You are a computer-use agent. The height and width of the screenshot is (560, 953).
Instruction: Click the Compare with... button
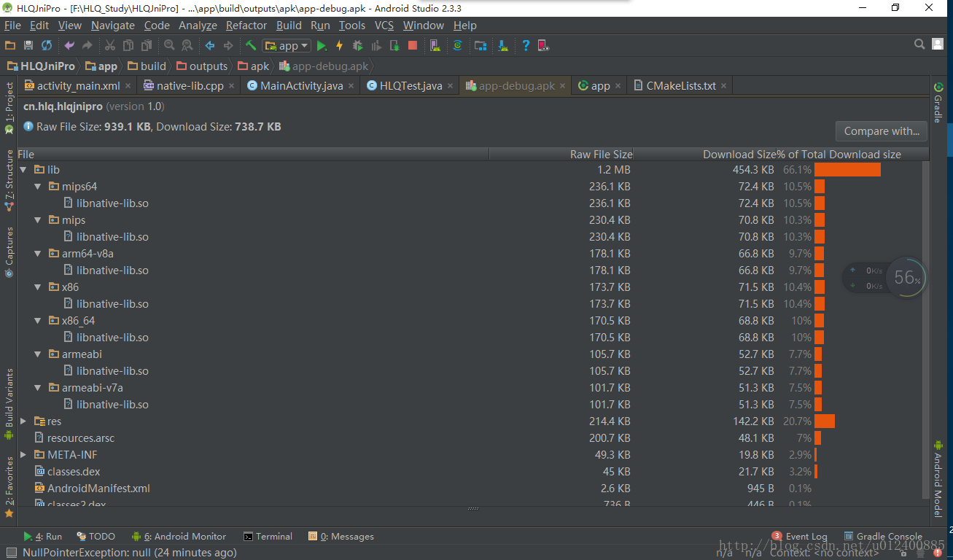pos(882,131)
